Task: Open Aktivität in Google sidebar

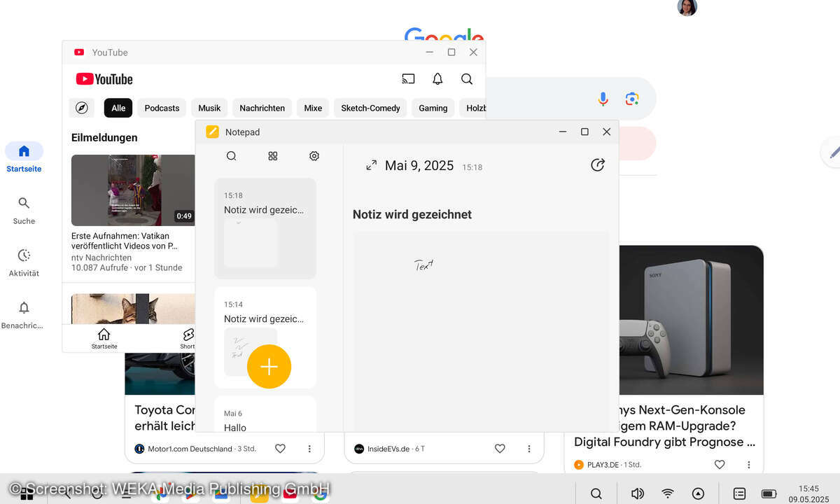Action: (24, 262)
